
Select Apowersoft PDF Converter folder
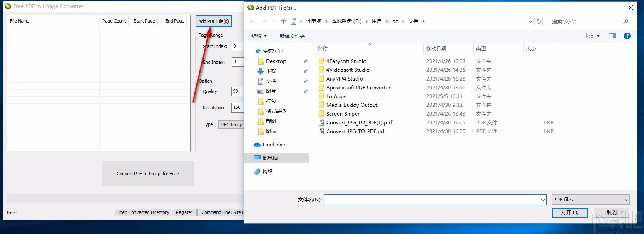(x=358, y=87)
